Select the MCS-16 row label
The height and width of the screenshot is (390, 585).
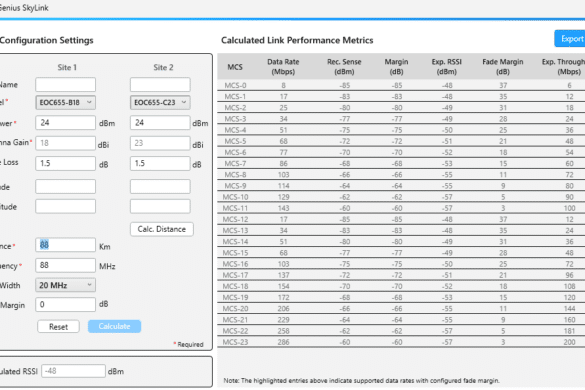pos(235,264)
